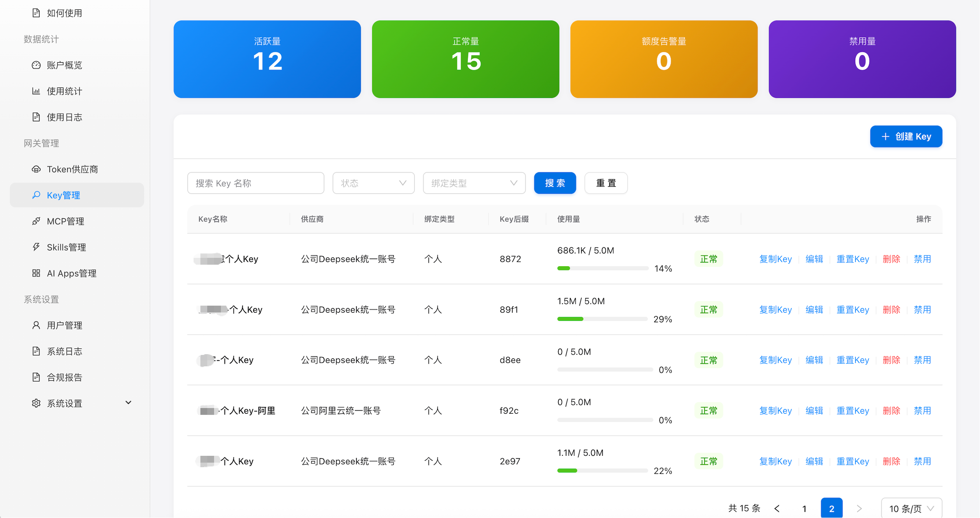Disable the key with suffix 89f1
980x518 pixels.
click(922, 310)
